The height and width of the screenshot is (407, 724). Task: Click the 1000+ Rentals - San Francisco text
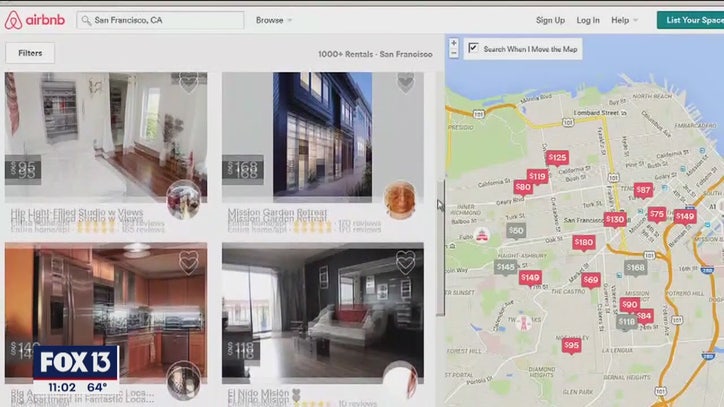click(x=375, y=54)
